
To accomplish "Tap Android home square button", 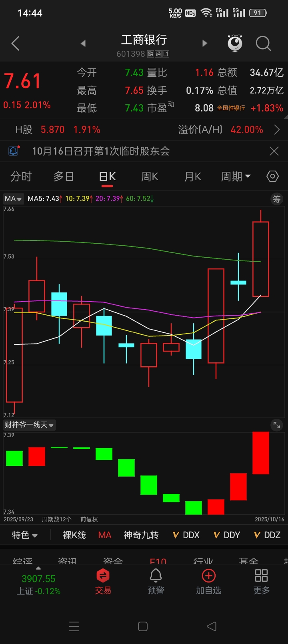I will click(143, 626).
